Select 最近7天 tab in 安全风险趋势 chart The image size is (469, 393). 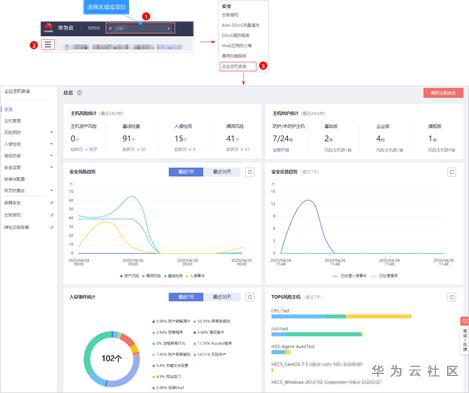186,172
